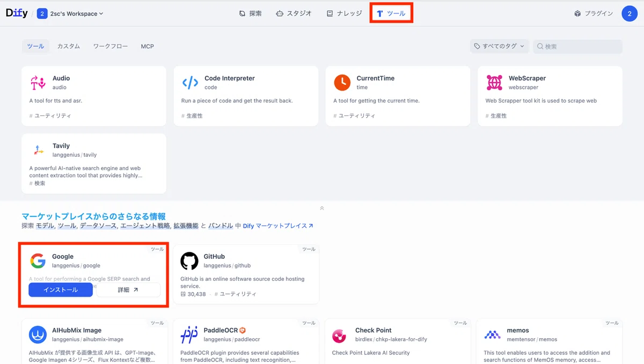Collapse the marketplace section chevron
Viewport: 644px width, 364px height.
(322, 208)
